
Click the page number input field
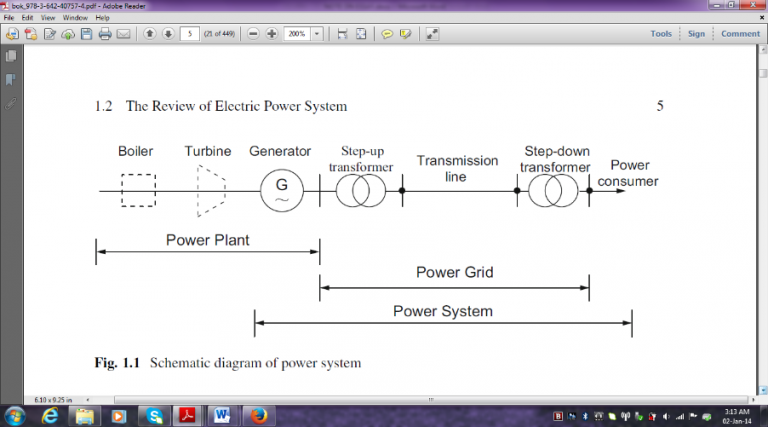pyautogui.click(x=190, y=34)
